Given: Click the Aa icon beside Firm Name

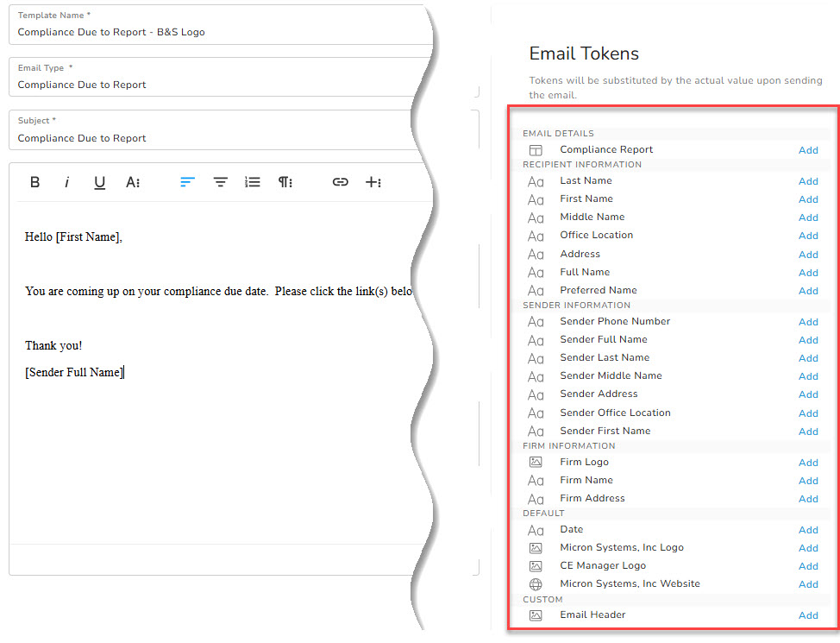Looking at the screenshot, I should coord(536,481).
